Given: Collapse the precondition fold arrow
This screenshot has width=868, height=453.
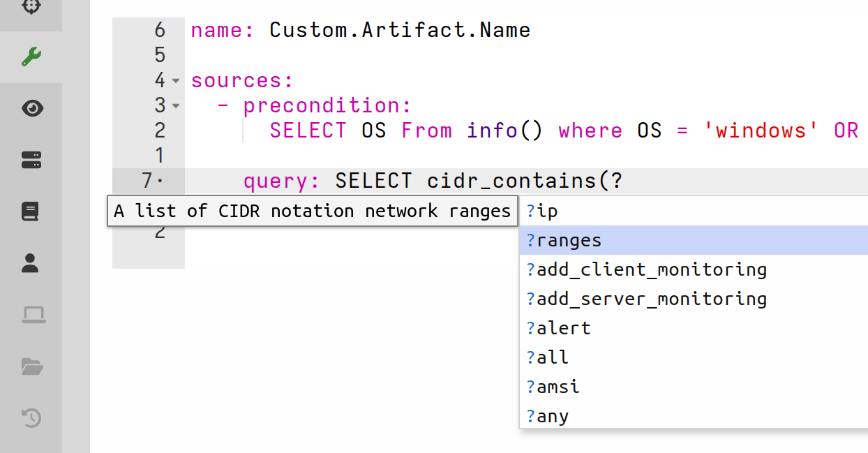Looking at the screenshot, I should pos(176,106).
